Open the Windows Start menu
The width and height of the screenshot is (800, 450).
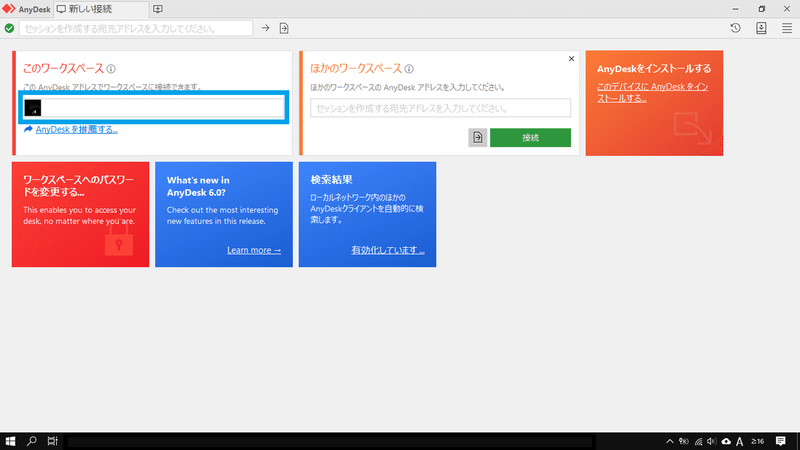tap(10, 441)
